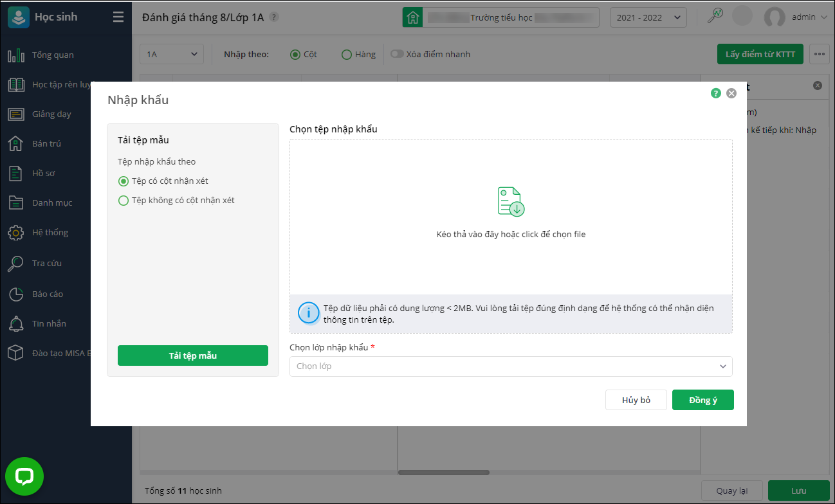The width and height of the screenshot is (835, 504).
Task: Click the Học tập rèn luyện book icon
Action: tap(16, 84)
